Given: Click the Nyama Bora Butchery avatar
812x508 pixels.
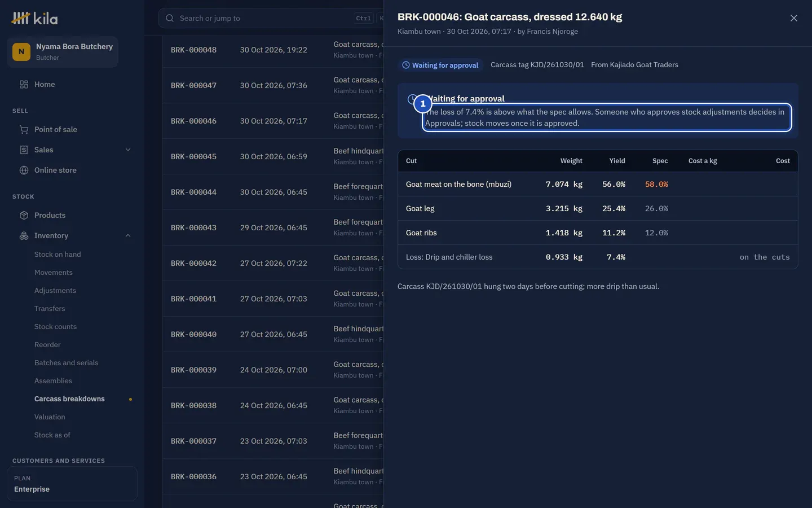Looking at the screenshot, I should (x=21, y=51).
